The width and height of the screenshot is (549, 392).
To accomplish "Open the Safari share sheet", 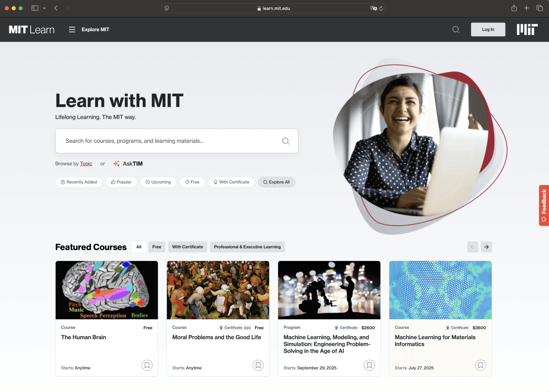I will pos(514,8).
